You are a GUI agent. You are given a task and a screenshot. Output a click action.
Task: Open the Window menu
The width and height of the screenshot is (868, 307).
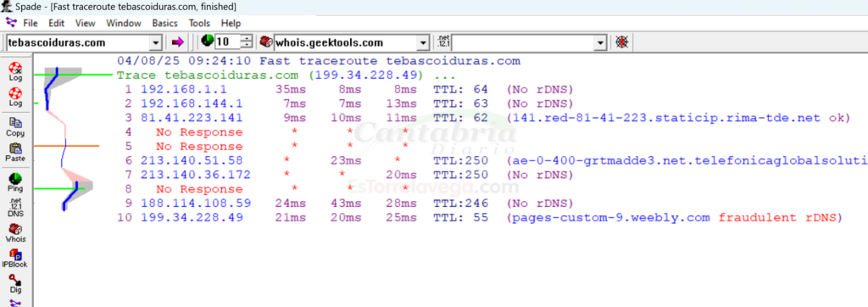[x=124, y=23]
